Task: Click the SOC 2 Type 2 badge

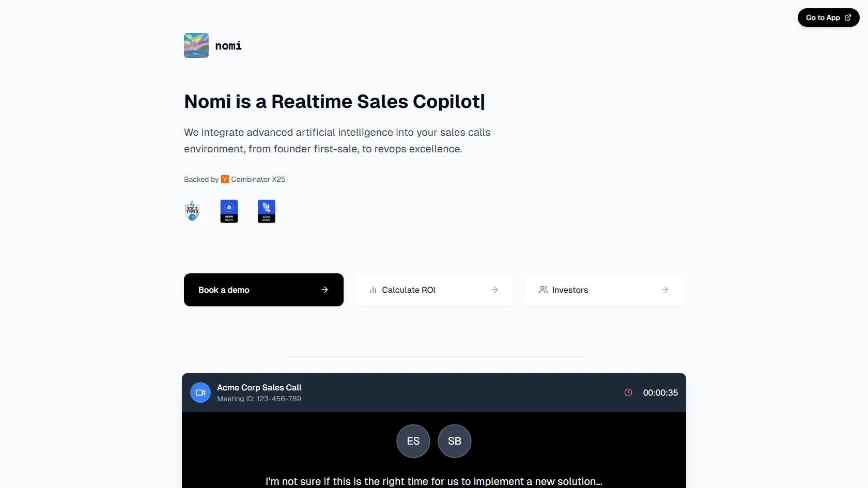Action: click(x=192, y=211)
